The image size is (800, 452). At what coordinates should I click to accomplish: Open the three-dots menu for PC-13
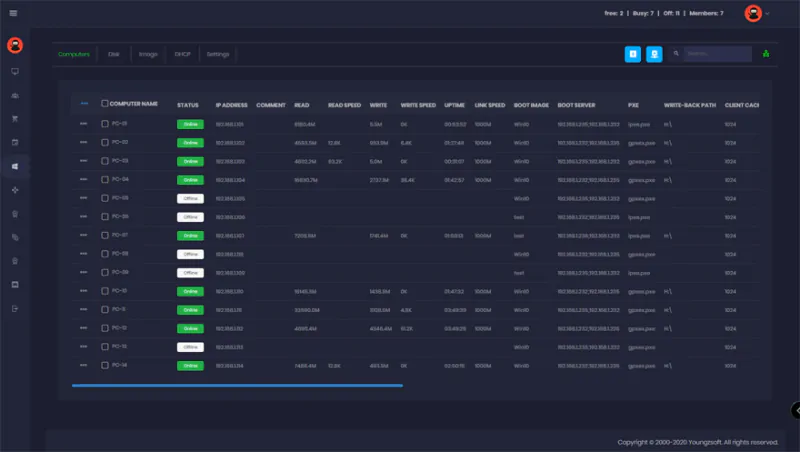(84, 346)
